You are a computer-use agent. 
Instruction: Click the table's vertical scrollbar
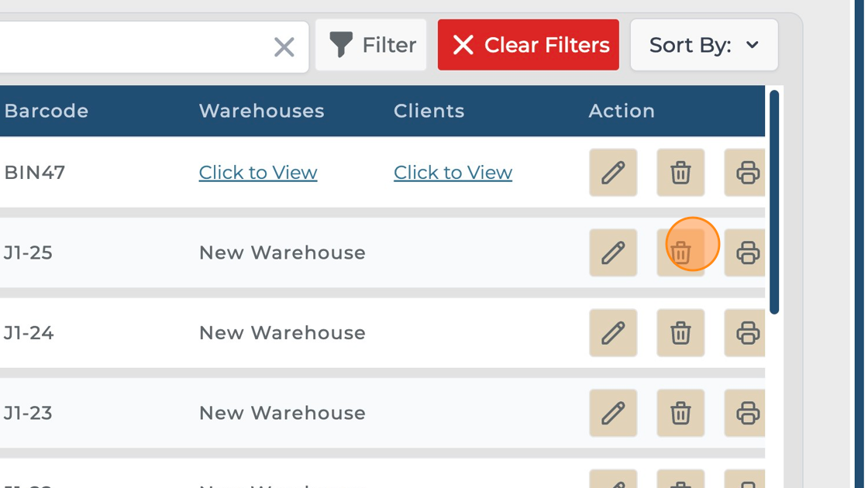(774, 201)
